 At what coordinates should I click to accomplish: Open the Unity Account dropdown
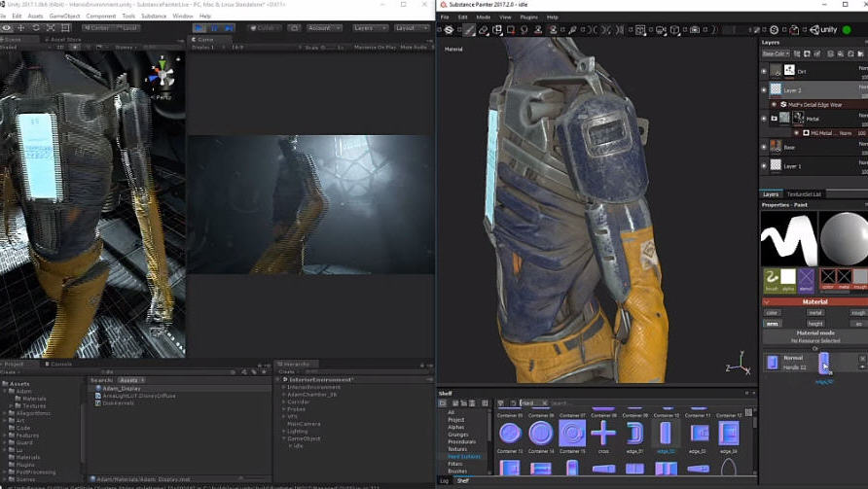pyautogui.click(x=324, y=27)
